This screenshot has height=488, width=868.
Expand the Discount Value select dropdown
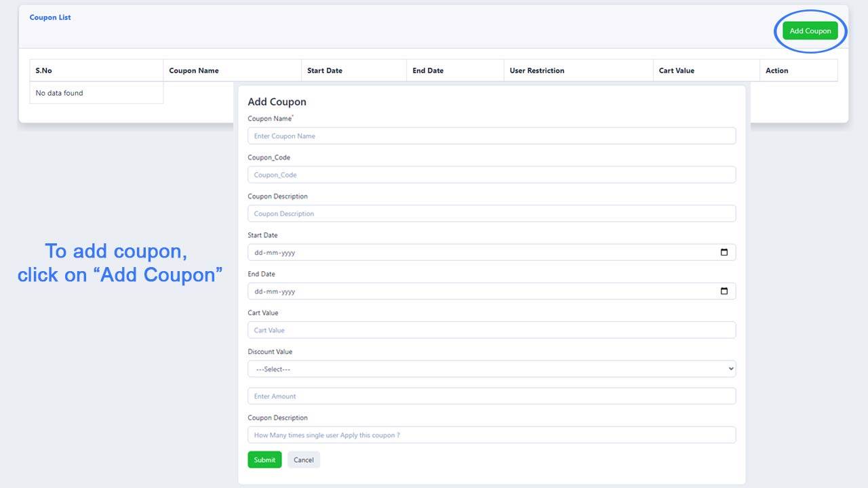[491, 369]
